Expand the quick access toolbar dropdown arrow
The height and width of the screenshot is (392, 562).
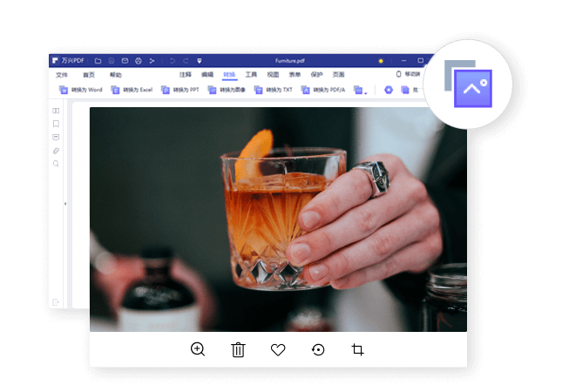point(199,61)
